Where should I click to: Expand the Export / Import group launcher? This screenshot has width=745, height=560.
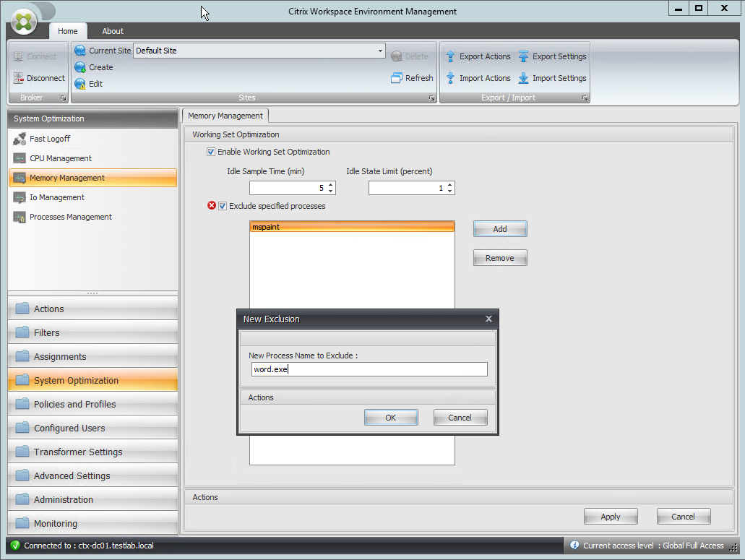tap(585, 98)
